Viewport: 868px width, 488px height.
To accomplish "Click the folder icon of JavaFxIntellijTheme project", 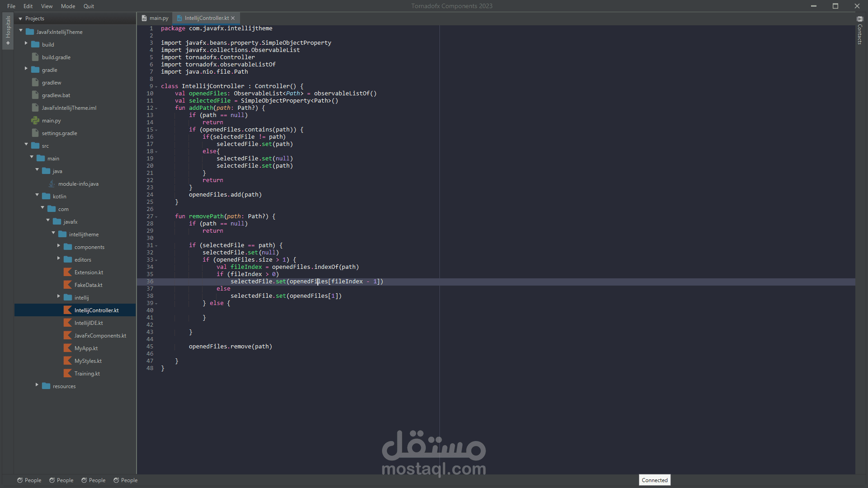I will tap(30, 32).
